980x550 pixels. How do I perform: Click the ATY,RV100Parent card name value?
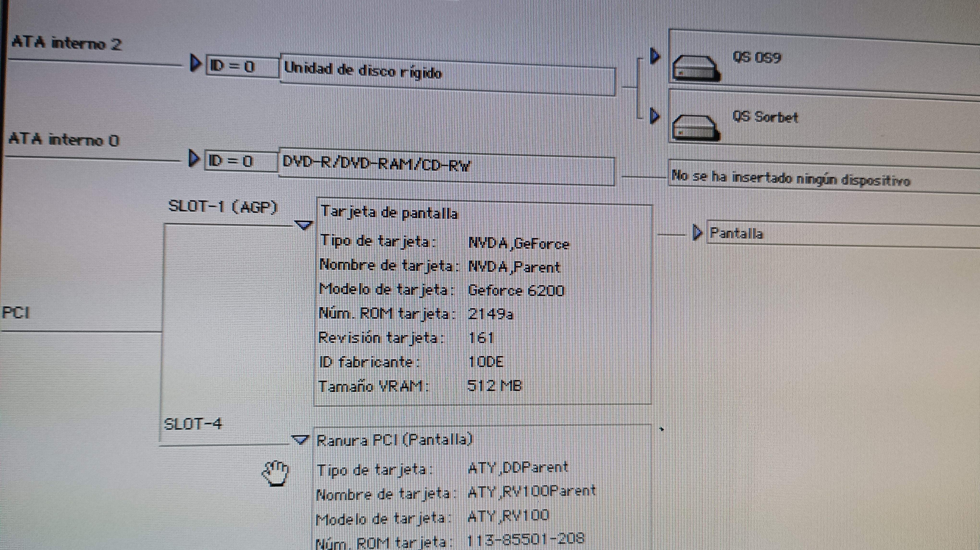click(532, 492)
